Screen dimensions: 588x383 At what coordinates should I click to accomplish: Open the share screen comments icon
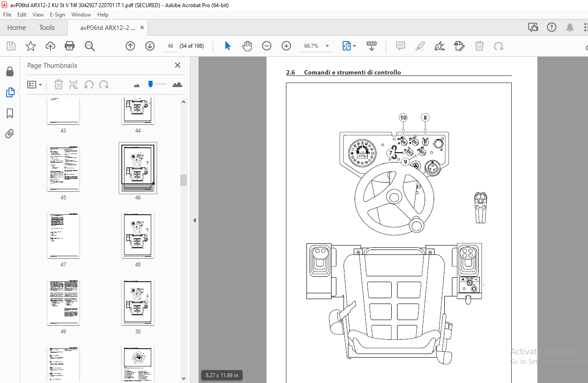(x=533, y=27)
